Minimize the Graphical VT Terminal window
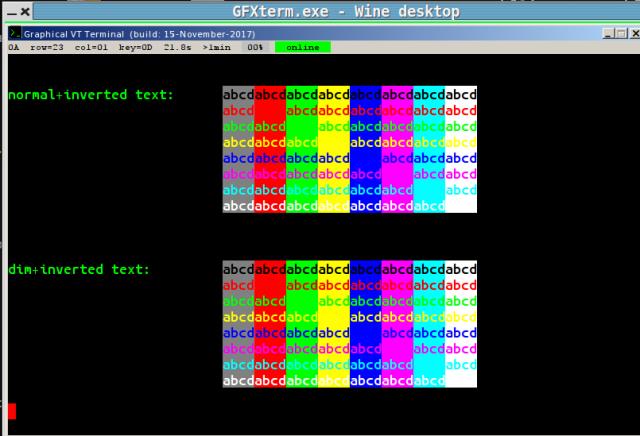This screenshot has height=436, width=640. click(x=607, y=33)
